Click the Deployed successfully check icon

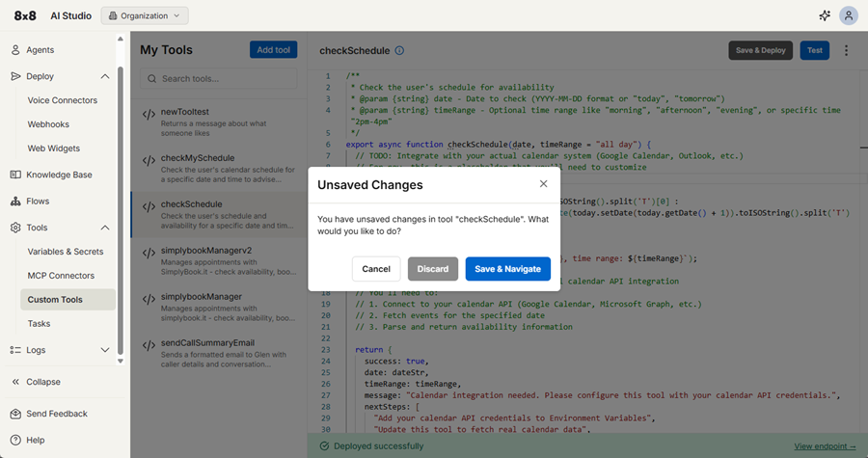tap(324, 445)
